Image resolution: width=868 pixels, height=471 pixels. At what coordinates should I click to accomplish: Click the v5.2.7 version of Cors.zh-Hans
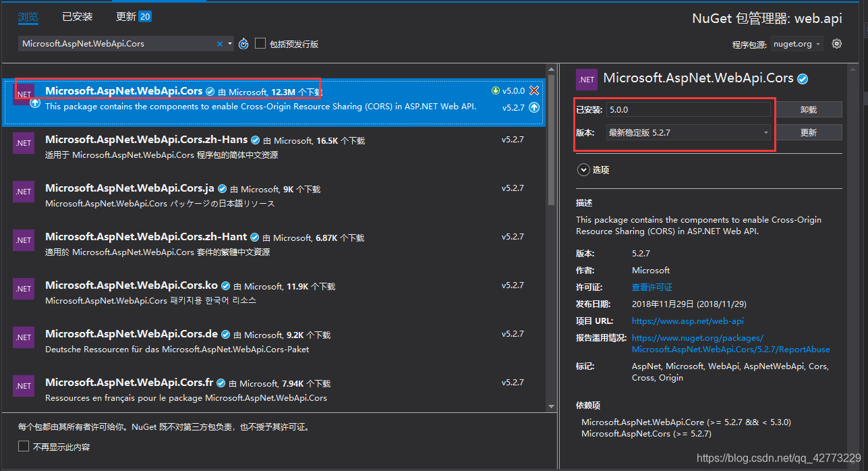pyautogui.click(x=513, y=140)
